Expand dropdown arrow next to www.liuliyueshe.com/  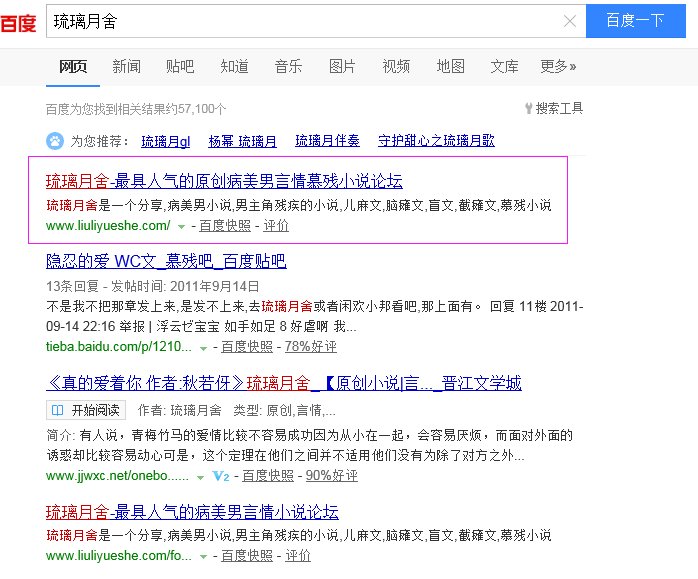point(181,227)
